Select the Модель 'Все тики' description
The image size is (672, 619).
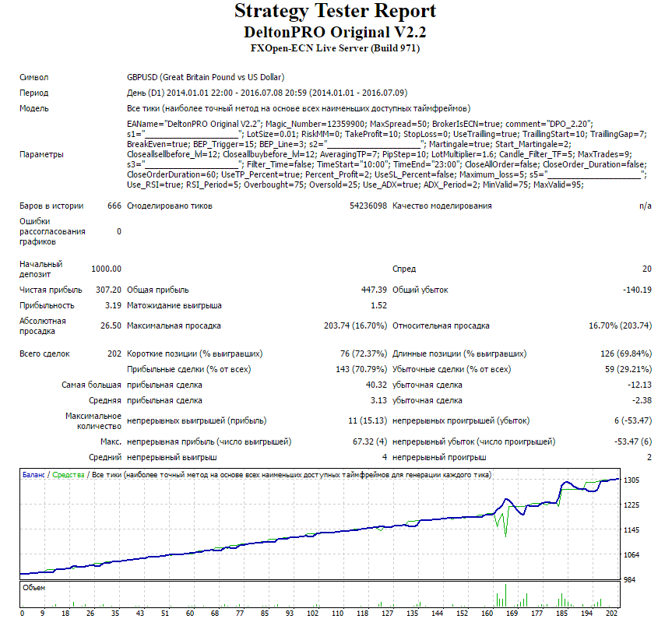[x=299, y=108]
